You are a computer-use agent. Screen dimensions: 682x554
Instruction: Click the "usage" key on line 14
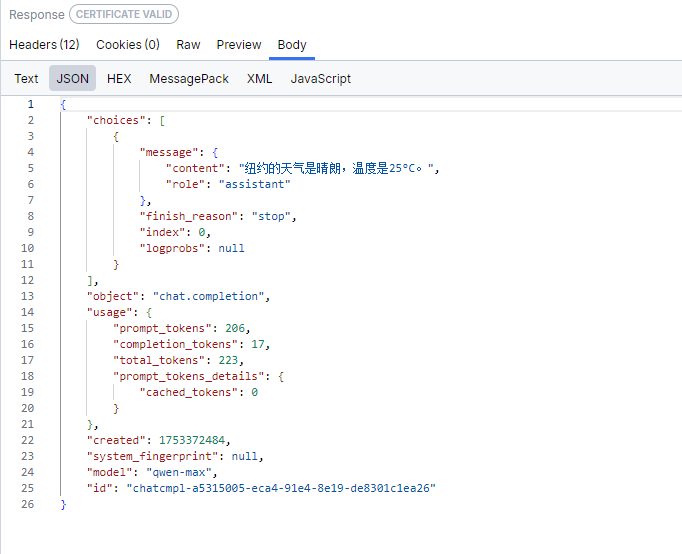tap(110, 312)
